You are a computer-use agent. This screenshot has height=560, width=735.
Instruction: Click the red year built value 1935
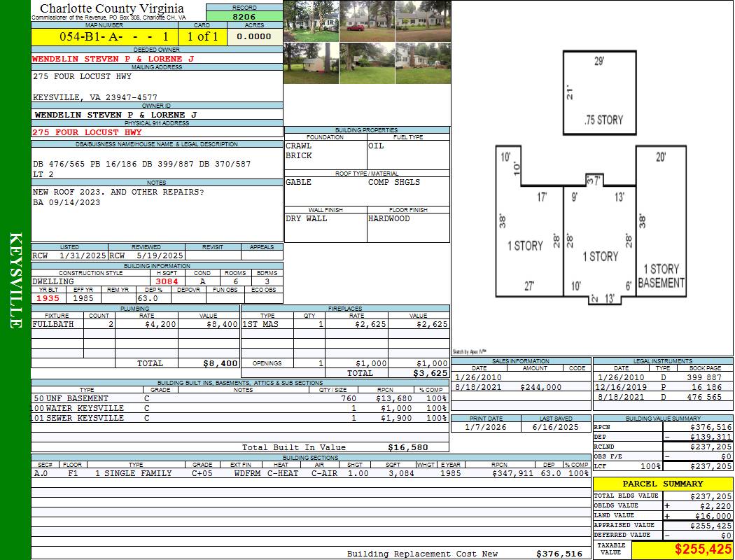[48, 298]
